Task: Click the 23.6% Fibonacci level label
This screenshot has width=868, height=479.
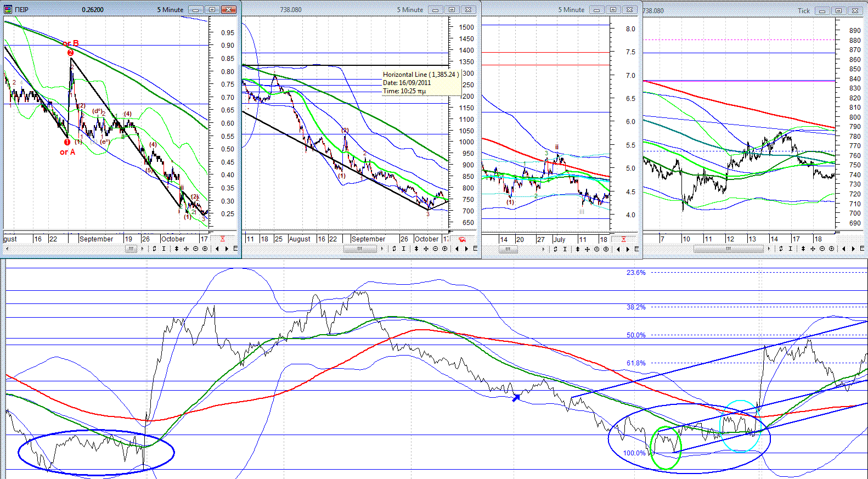Action: click(636, 272)
